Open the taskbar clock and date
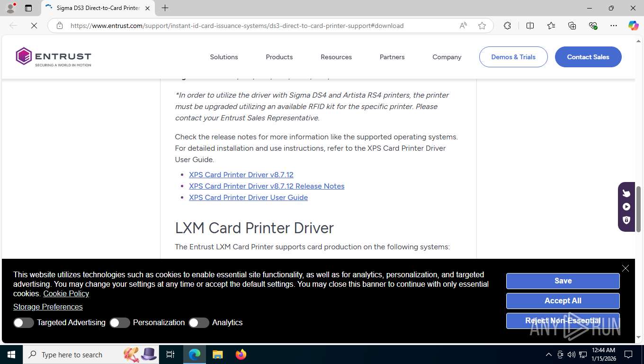This screenshot has height=364, width=644. coord(603,355)
